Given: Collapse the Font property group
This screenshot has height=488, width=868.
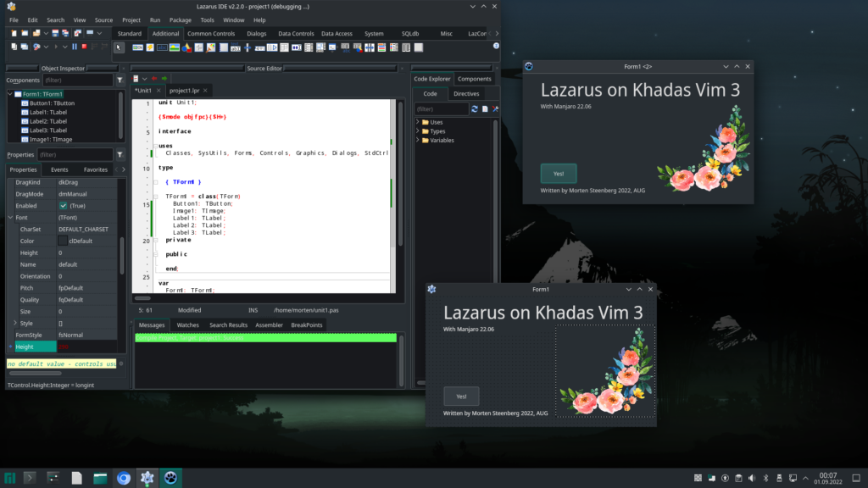Looking at the screenshot, I should [x=10, y=218].
